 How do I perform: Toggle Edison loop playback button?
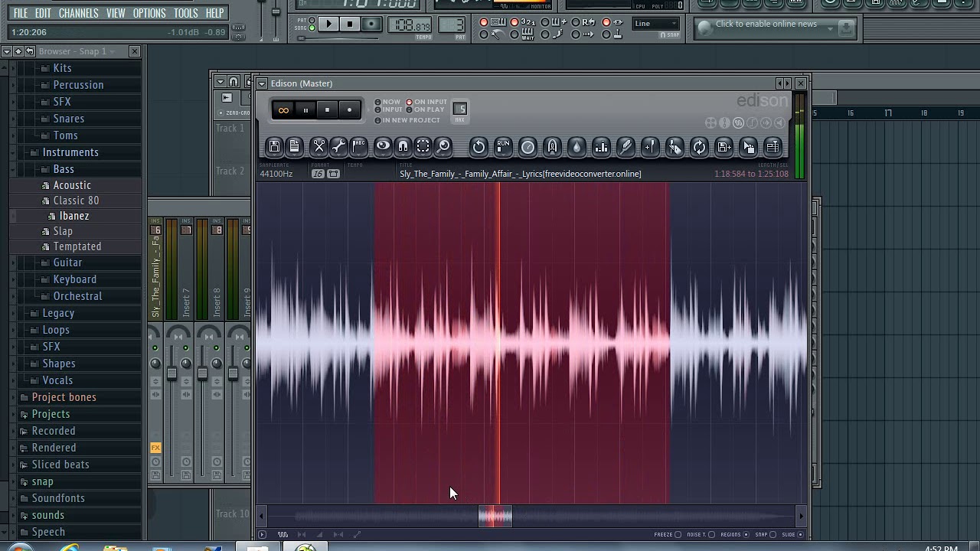tap(283, 110)
